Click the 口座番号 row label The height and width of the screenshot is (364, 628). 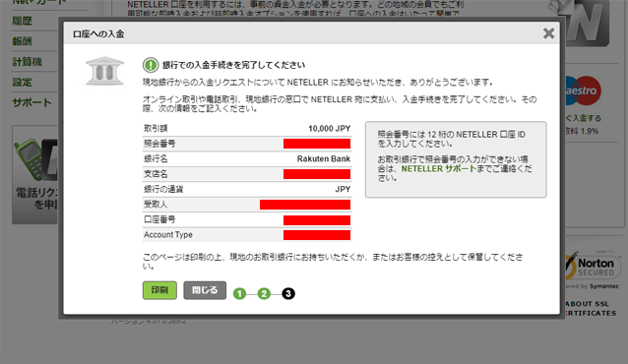pos(159,219)
